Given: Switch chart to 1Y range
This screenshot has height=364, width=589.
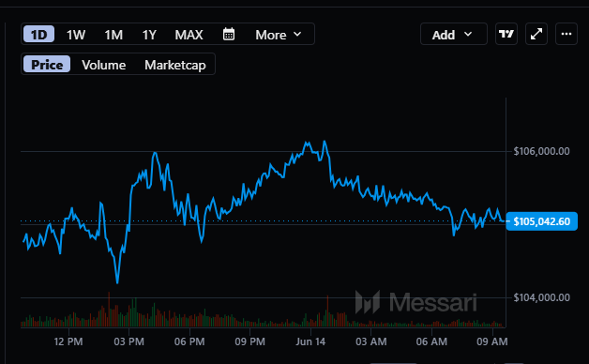Looking at the screenshot, I should 149,35.
